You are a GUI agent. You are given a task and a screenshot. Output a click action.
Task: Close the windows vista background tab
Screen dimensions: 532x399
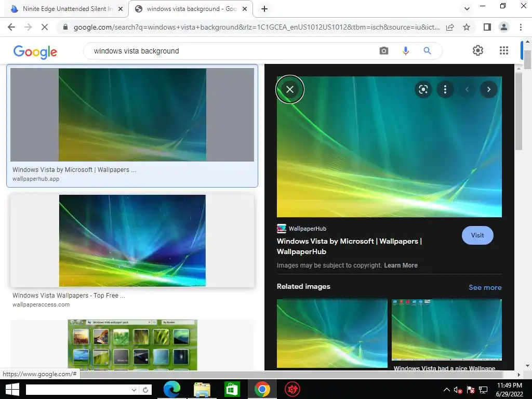point(245,9)
